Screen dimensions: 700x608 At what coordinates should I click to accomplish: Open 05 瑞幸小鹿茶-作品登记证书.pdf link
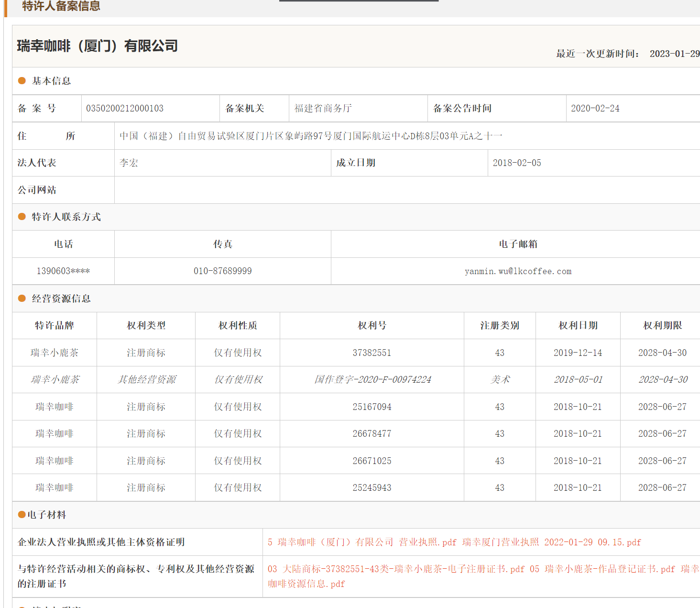pos(602,569)
